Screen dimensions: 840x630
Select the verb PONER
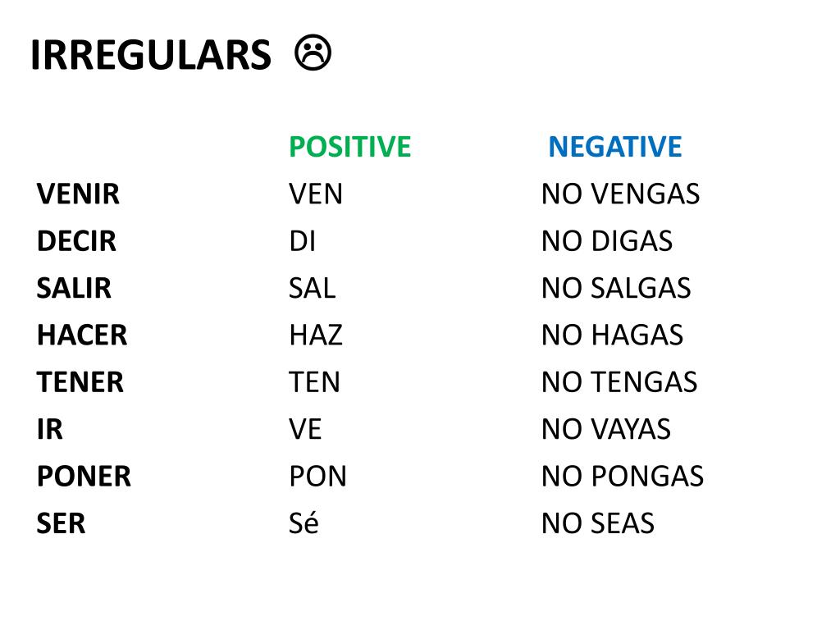pos(84,477)
